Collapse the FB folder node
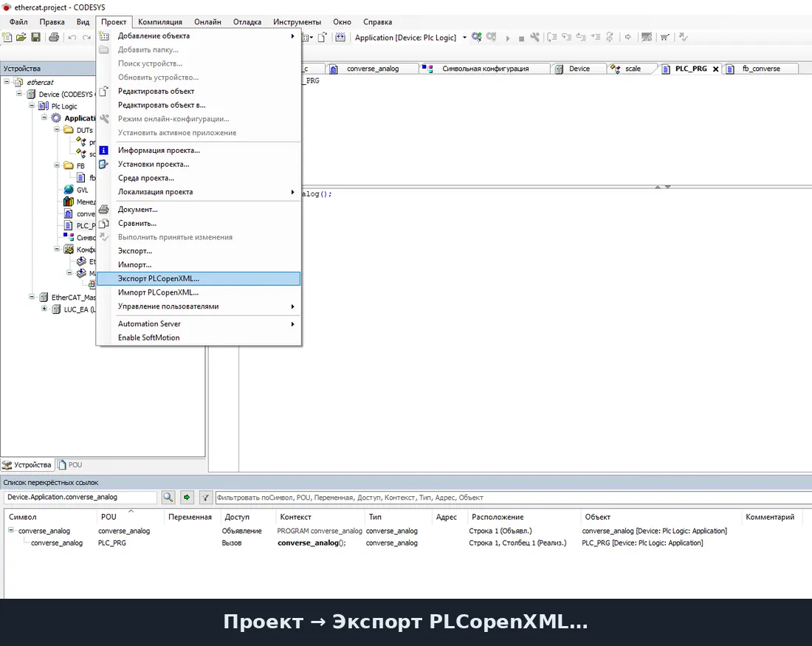812x646 pixels. (x=57, y=165)
